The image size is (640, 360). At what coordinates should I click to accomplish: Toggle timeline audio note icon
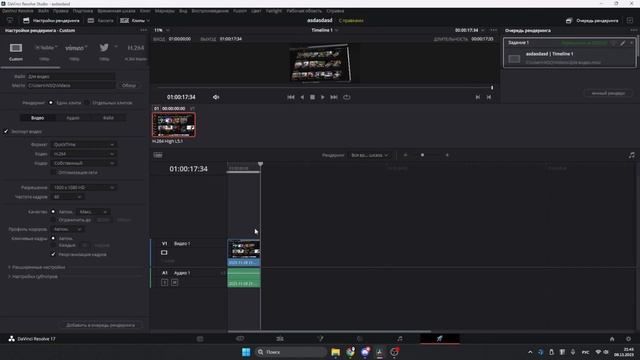631,155
